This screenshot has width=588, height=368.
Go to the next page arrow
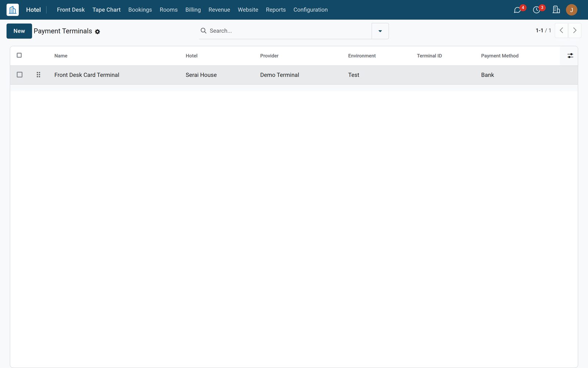(575, 31)
